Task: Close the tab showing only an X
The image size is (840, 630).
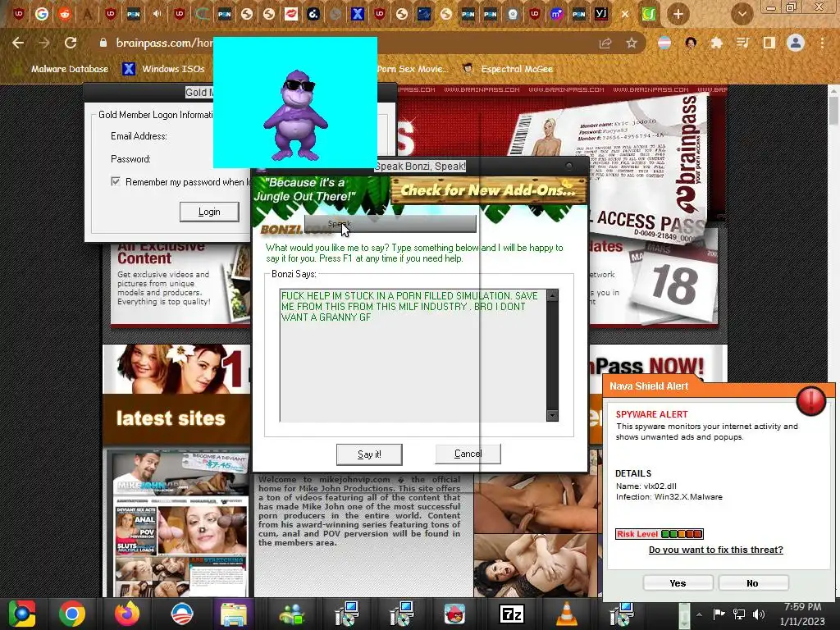Action: tap(624, 15)
